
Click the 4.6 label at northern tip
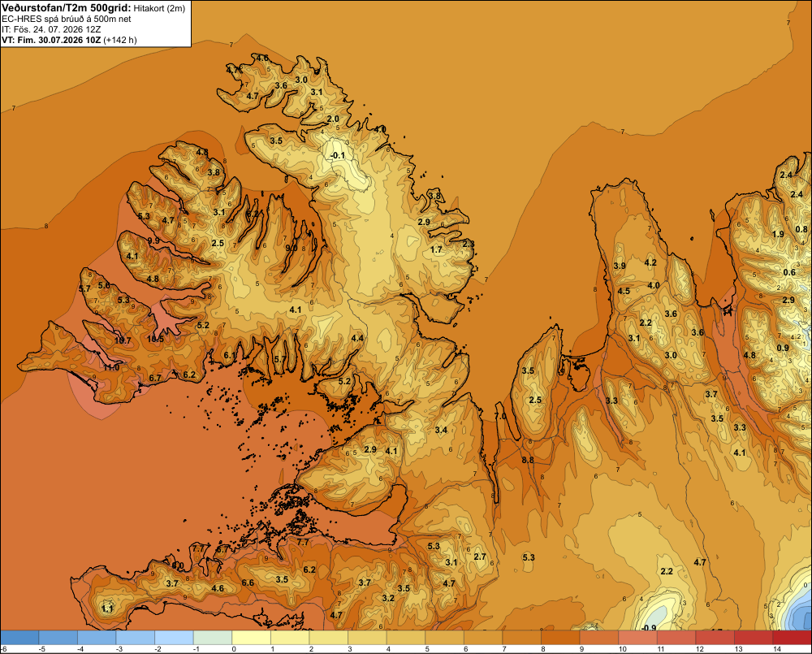[262, 58]
